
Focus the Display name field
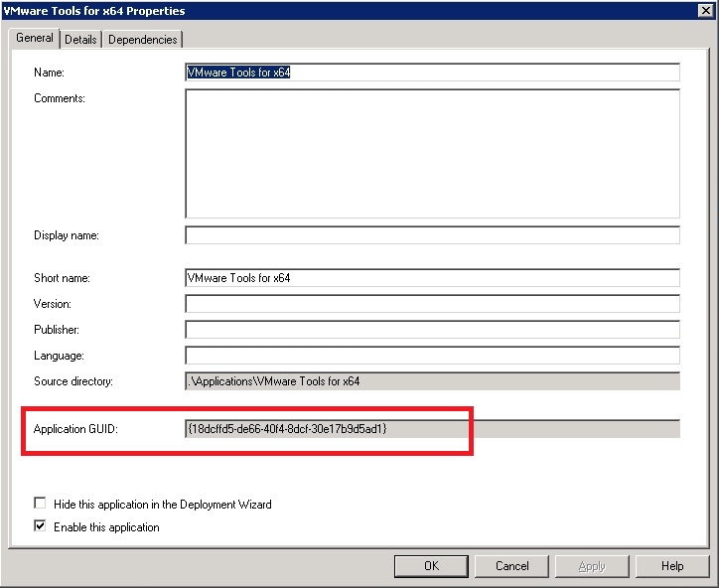[432, 235]
